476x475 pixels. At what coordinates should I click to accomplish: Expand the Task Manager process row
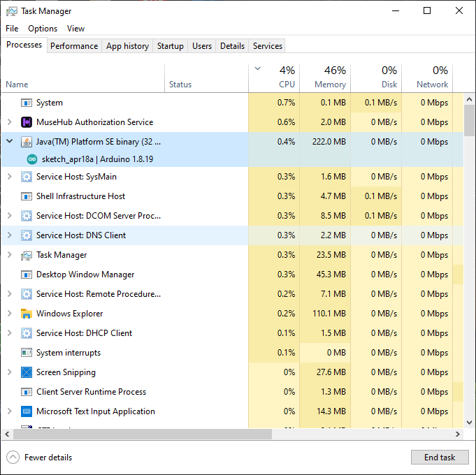point(10,255)
